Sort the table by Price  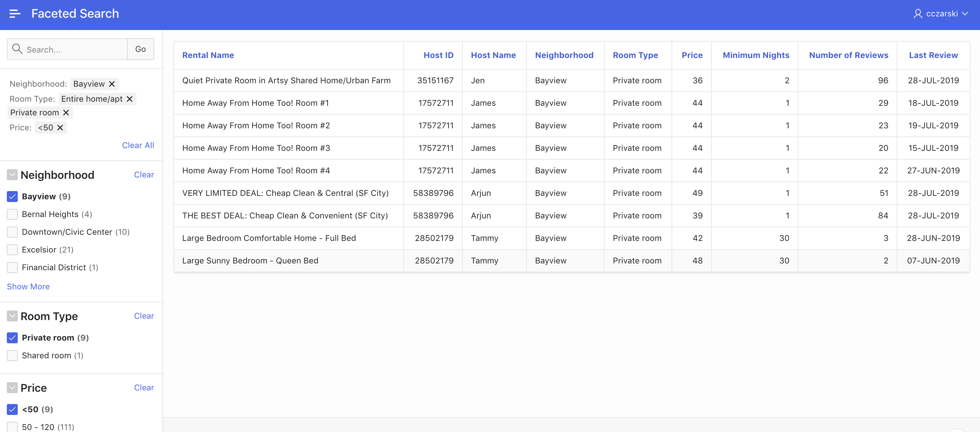[692, 55]
